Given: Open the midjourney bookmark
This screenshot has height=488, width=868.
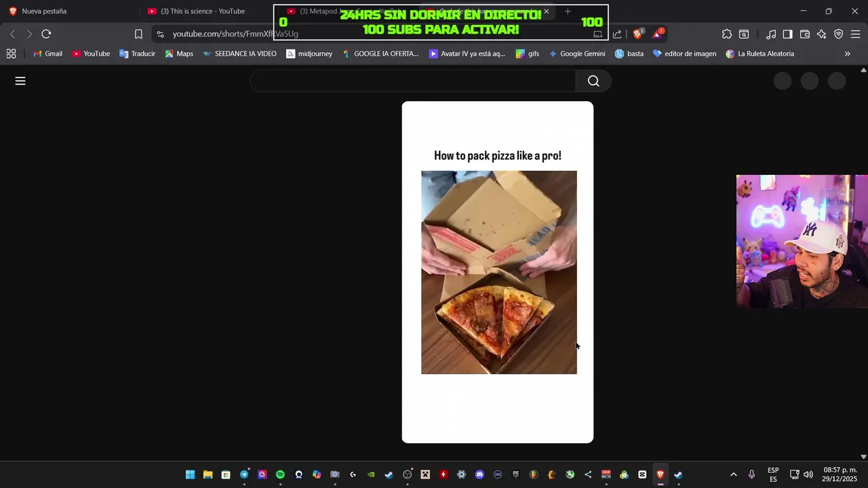Looking at the screenshot, I should click(309, 54).
